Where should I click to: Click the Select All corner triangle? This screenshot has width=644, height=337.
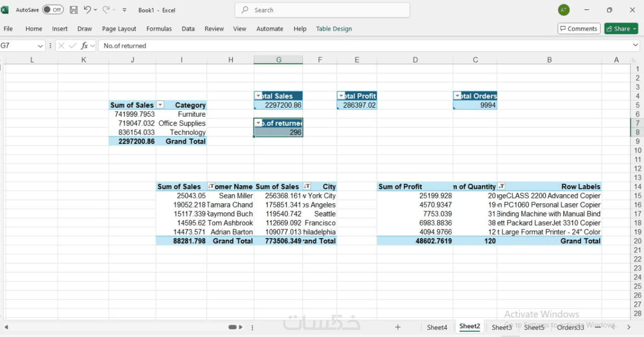coord(634,60)
